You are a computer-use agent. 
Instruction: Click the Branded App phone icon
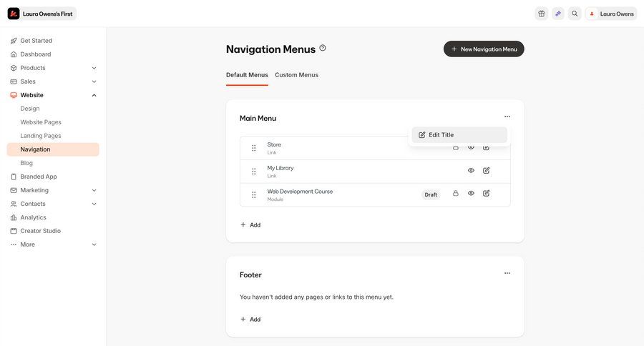(x=14, y=177)
